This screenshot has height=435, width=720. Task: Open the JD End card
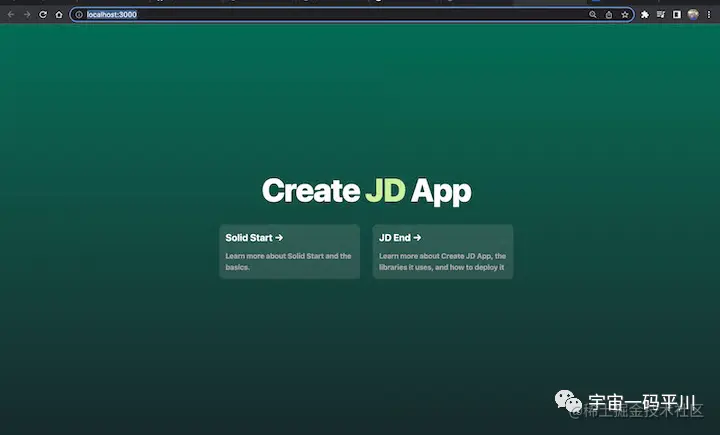(x=443, y=252)
